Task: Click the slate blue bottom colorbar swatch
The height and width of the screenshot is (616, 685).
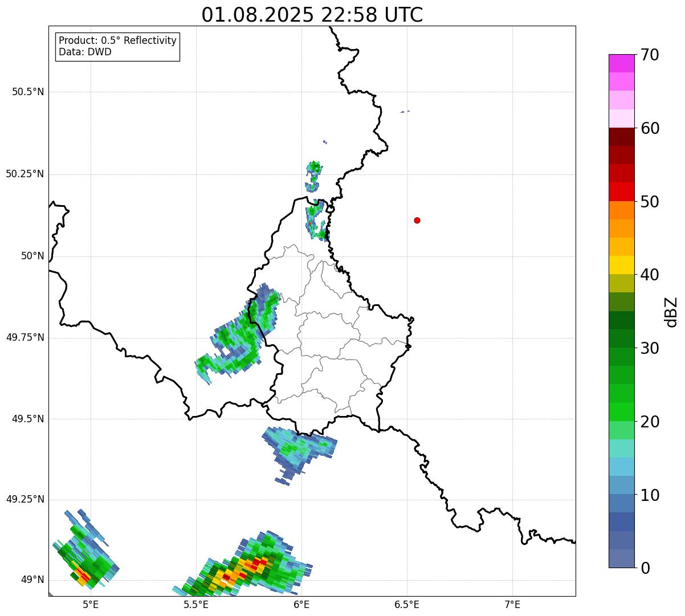Action: [x=621, y=558]
